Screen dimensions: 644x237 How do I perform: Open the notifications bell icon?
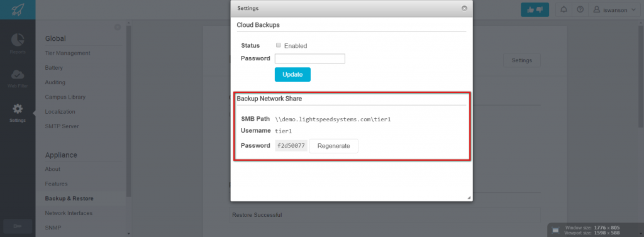tap(564, 10)
